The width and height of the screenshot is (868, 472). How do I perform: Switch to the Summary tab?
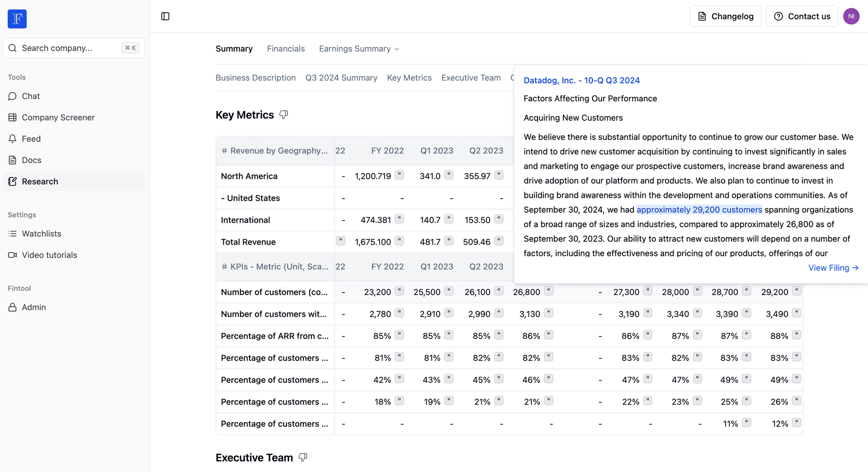[x=234, y=49]
